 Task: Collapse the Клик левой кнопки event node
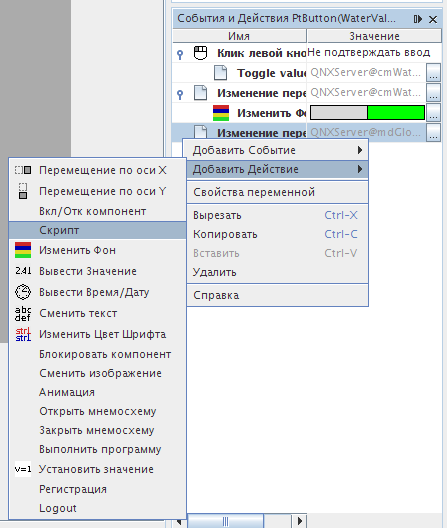click(x=180, y=54)
